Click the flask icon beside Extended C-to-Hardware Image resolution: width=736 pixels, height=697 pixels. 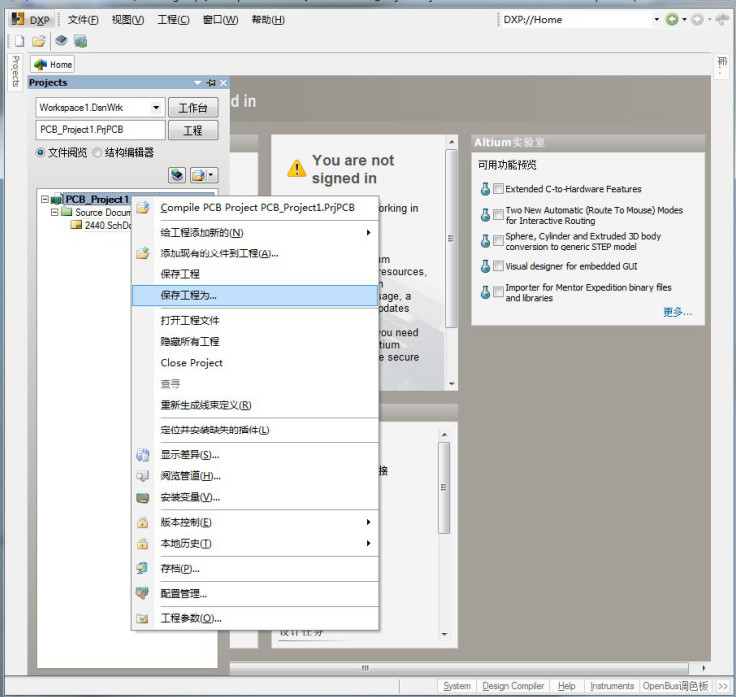485,189
